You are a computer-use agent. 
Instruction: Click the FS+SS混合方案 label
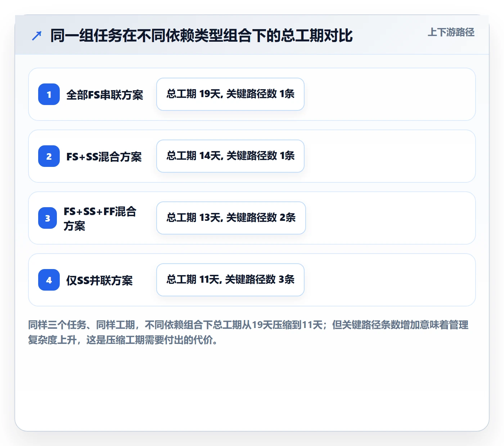[104, 156]
